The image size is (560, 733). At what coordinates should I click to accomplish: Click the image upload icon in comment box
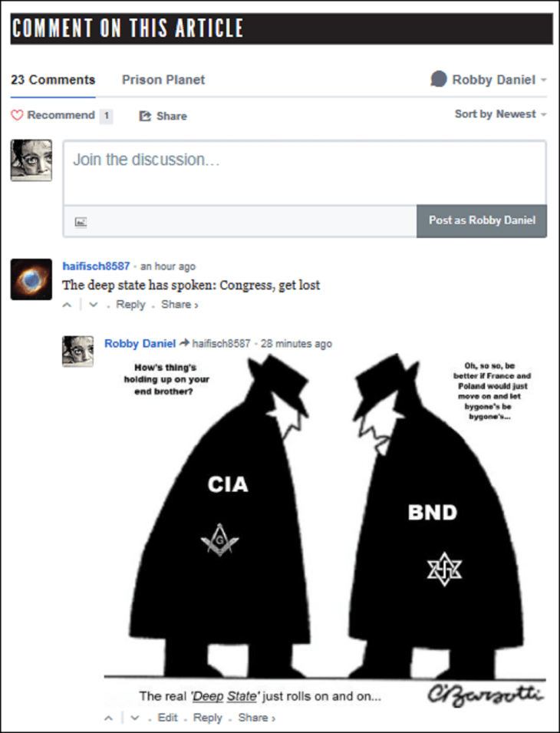[x=81, y=222]
